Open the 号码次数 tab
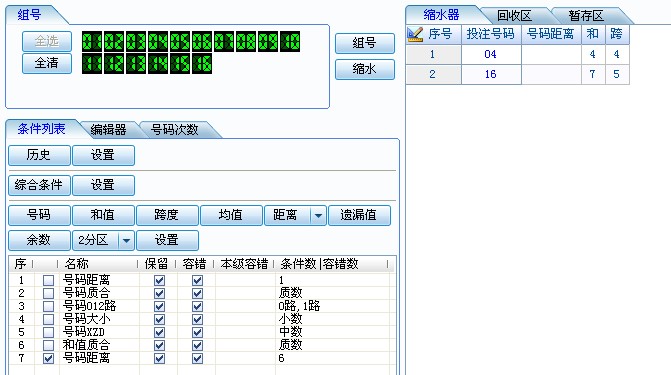671x375 pixels. coord(175,129)
